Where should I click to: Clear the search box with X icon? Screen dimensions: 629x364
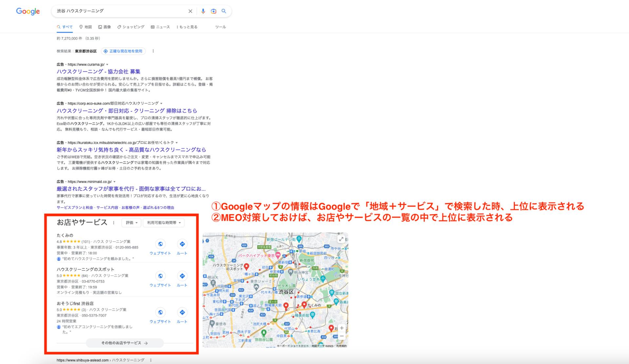190,11
